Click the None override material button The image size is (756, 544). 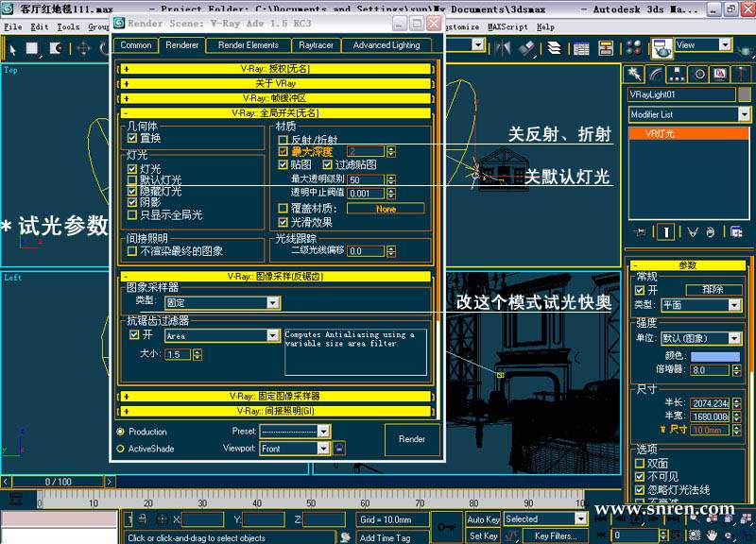point(386,209)
